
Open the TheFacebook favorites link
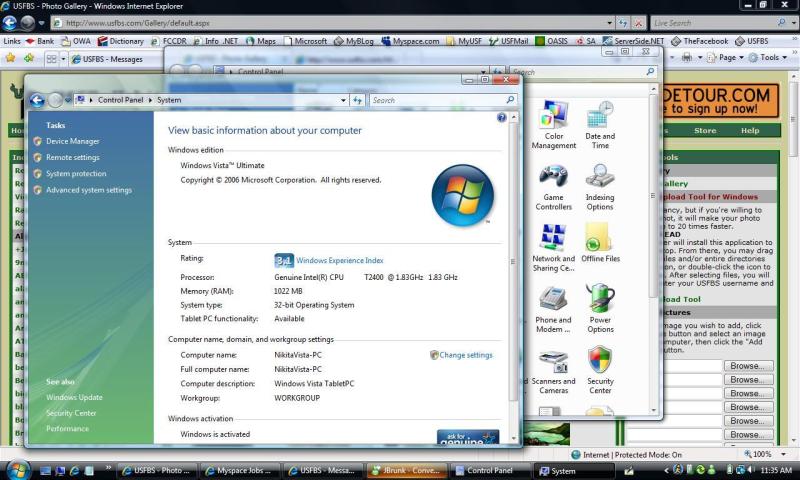click(699, 41)
